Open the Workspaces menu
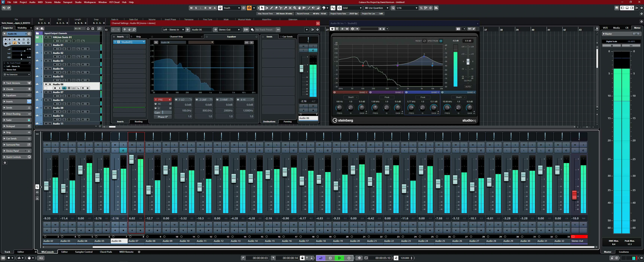Screen dimensions: 644x262 [x=90, y=2]
